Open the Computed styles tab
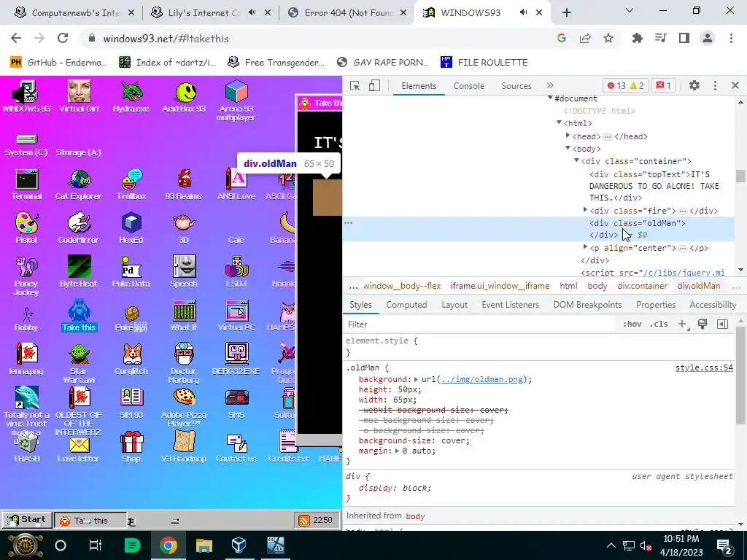 [x=406, y=305]
